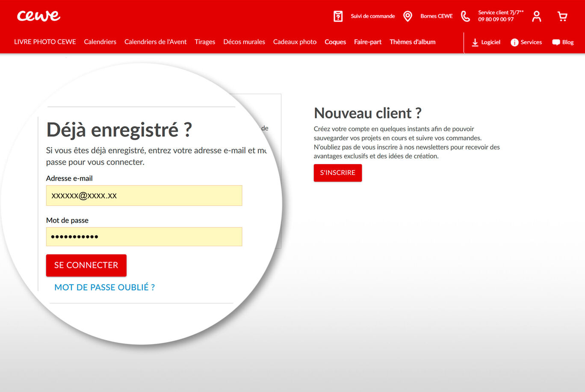The image size is (585, 392).
Task: Click the Bornes CEWE location pin icon
Action: (x=408, y=15)
